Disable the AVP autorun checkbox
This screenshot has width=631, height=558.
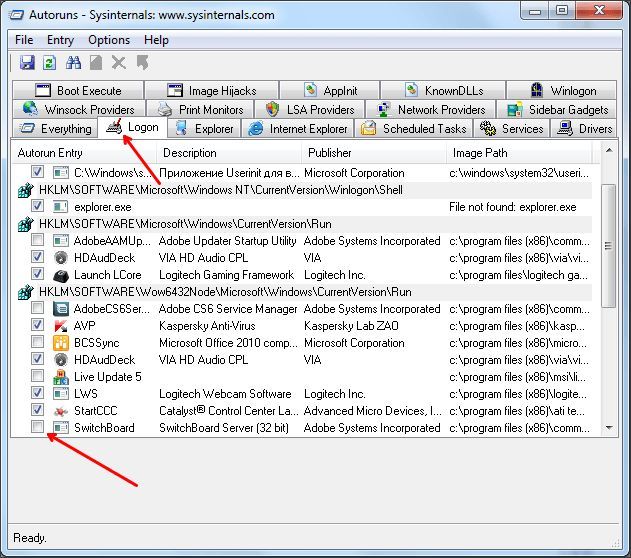click(37, 325)
